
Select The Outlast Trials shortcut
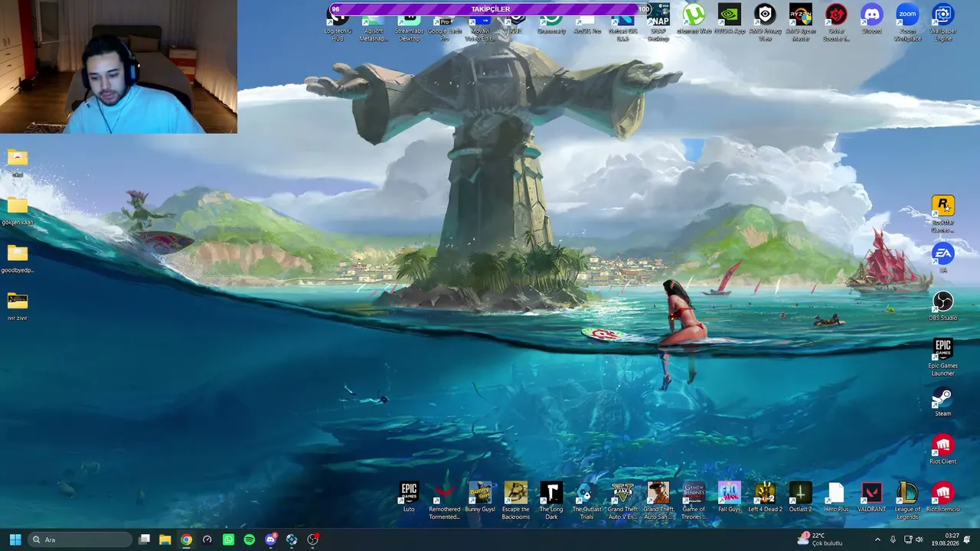587,501
